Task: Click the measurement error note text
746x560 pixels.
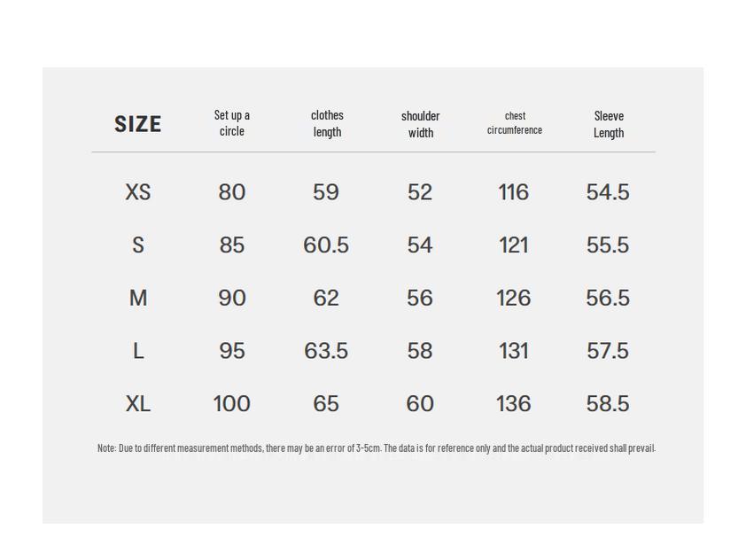Action: click(376, 448)
